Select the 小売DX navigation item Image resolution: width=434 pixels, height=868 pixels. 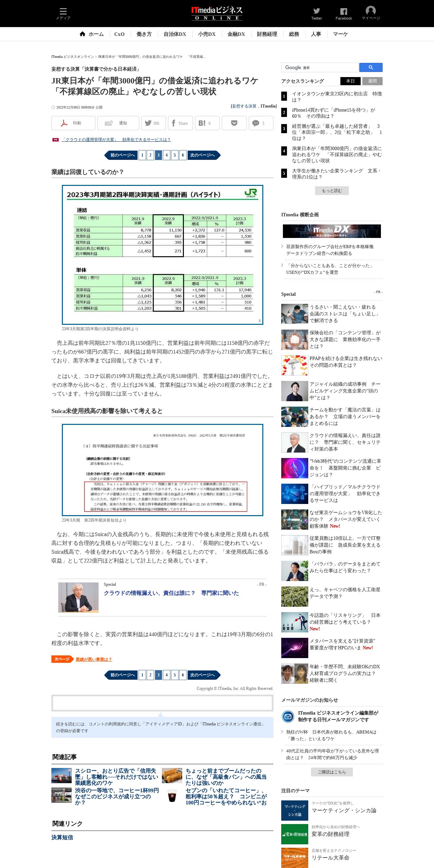tap(207, 34)
